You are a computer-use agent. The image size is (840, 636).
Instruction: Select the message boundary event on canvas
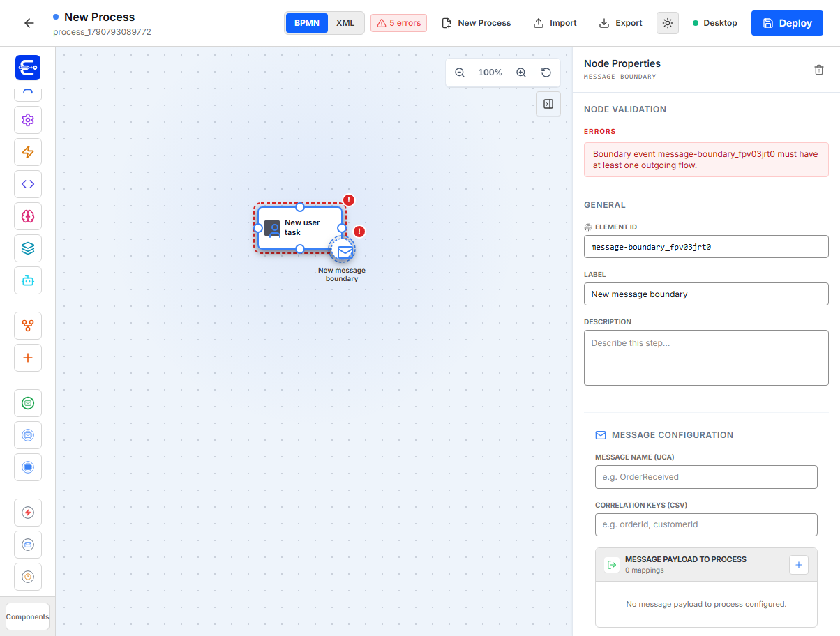[343, 250]
